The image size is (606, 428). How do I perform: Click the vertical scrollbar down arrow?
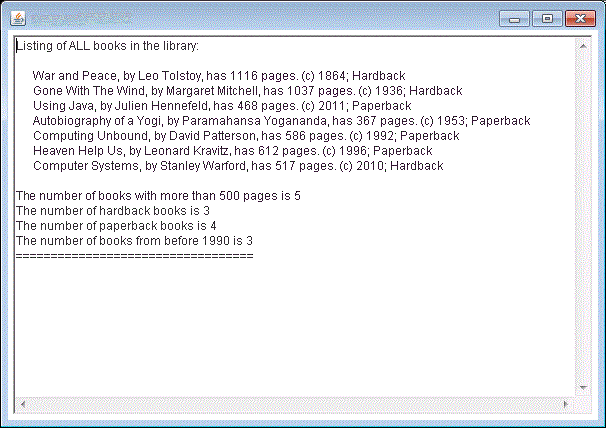583,387
